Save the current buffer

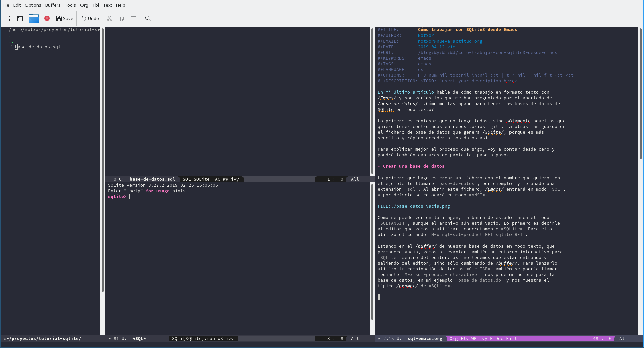click(65, 18)
